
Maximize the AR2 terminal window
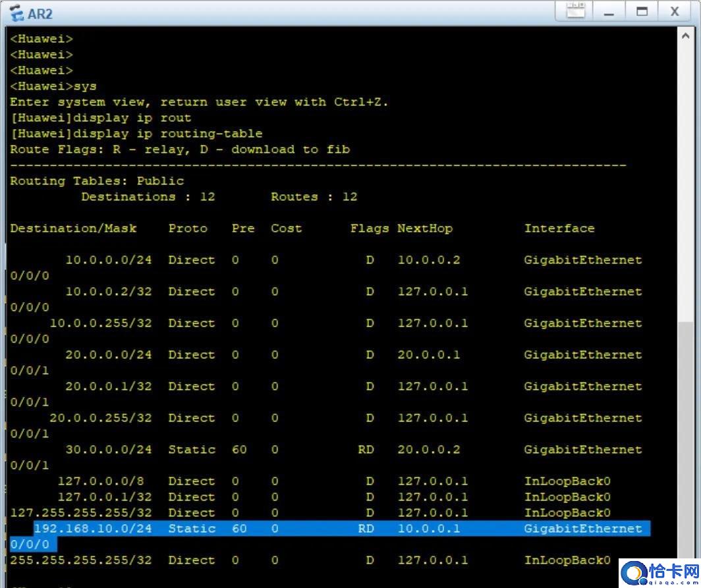[x=642, y=11]
